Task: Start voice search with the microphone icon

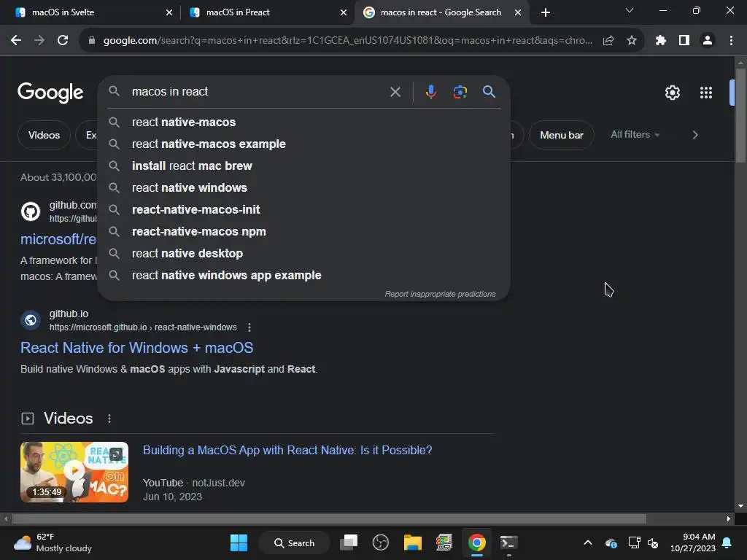Action: pos(430,92)
